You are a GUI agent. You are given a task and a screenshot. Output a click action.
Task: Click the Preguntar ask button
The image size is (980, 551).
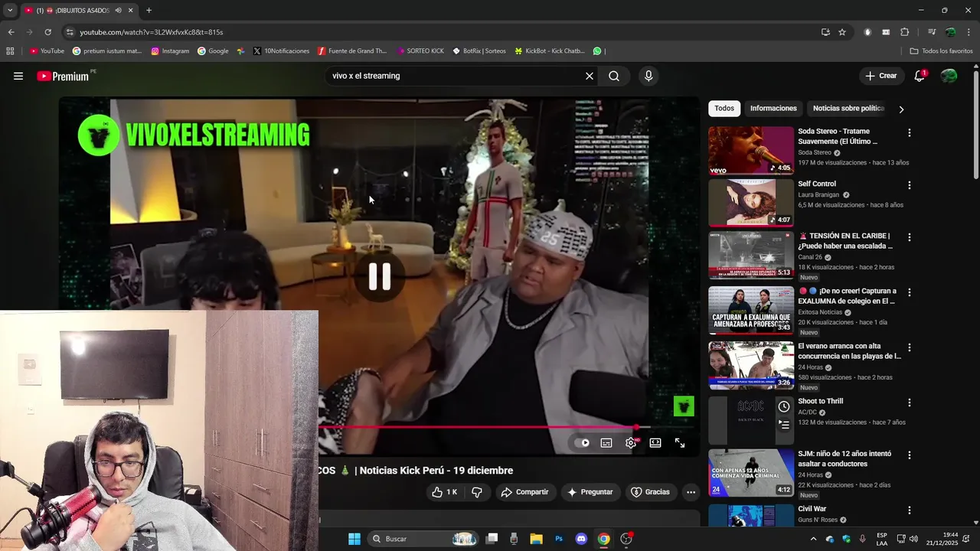tap(590, 492)
